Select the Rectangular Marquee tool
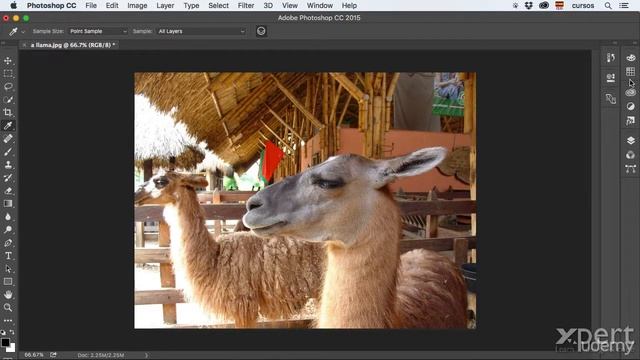Screen dimensions: 640x360 click(x=8, y=74)
